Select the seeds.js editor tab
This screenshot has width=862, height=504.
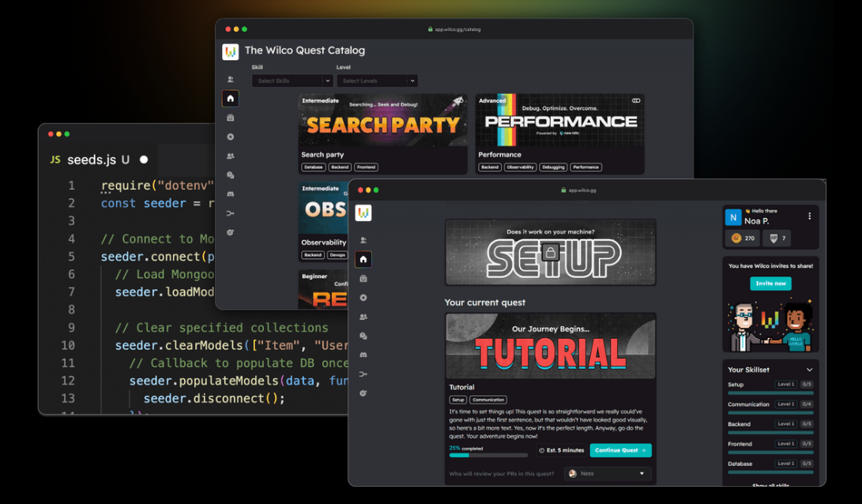pos(99,160)
